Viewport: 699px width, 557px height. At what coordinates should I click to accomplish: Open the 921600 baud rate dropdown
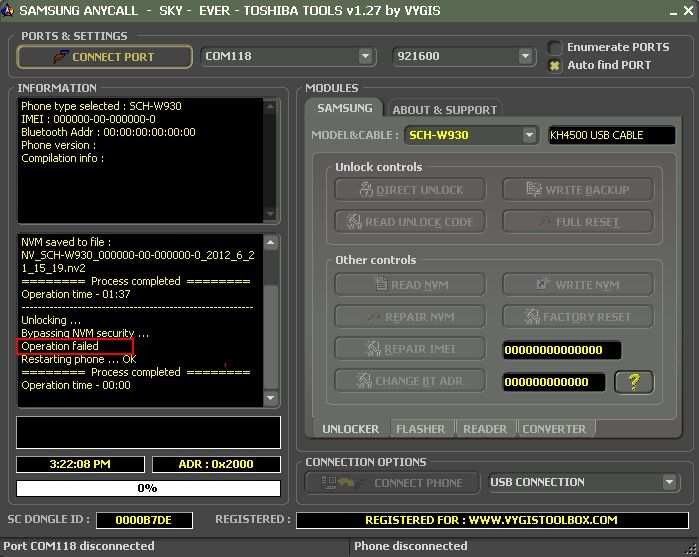525,56
